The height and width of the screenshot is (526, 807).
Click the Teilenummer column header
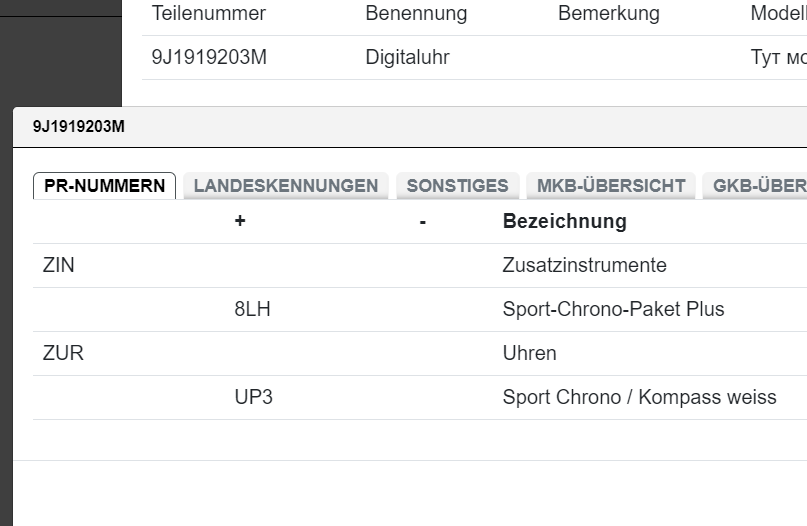[208, 13]
